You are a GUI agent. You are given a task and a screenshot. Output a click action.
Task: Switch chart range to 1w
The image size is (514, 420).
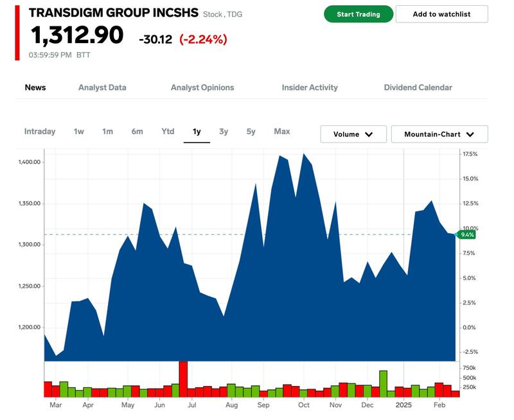click(78, 132)
